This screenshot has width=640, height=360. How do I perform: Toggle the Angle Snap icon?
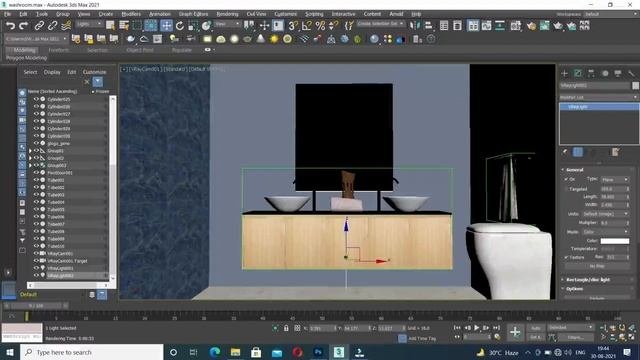tap(307, 26)
